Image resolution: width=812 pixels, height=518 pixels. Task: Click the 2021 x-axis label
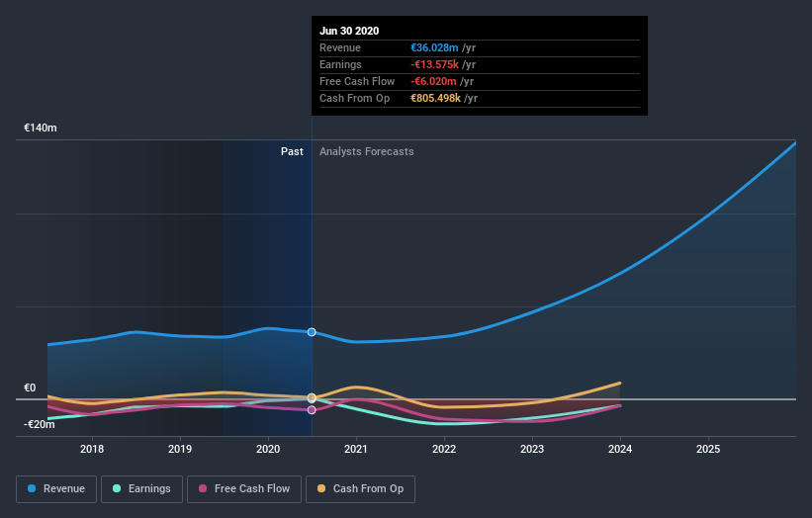click(356, 449)
